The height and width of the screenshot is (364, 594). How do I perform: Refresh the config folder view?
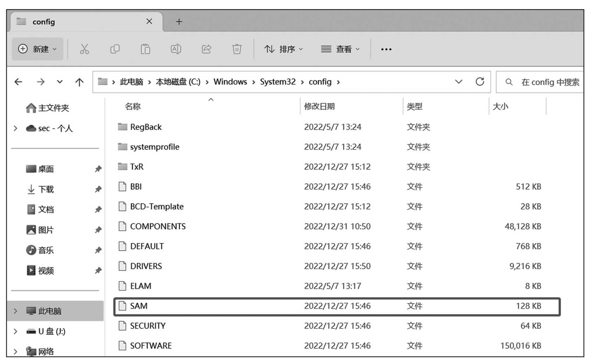click(x=480, y=82)
